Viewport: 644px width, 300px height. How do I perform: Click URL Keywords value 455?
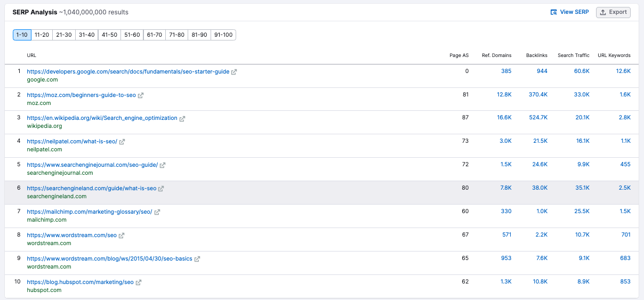(625, 165)
